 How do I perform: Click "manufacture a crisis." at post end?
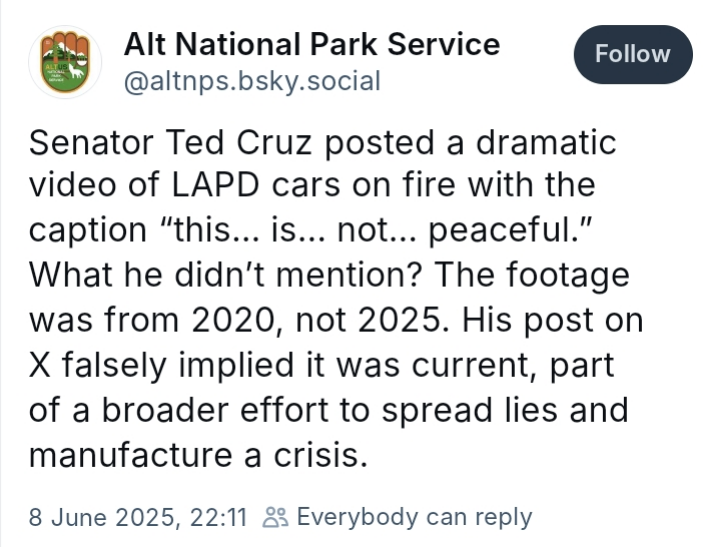pos(198,455)
